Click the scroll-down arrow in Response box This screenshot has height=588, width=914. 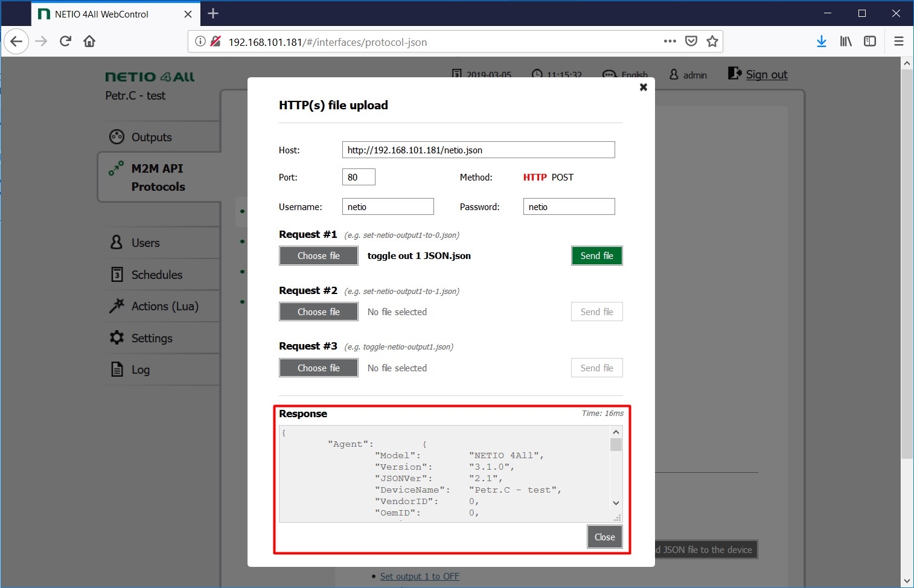[616, 503]
